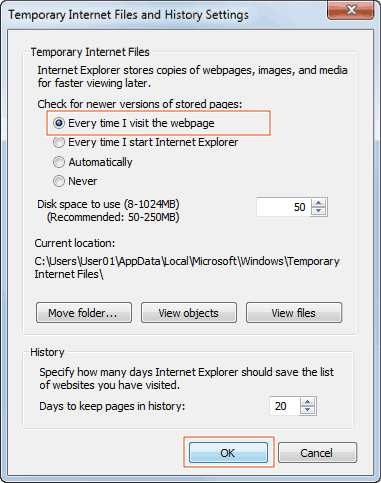Close the settings dialog window

(351, 10)
